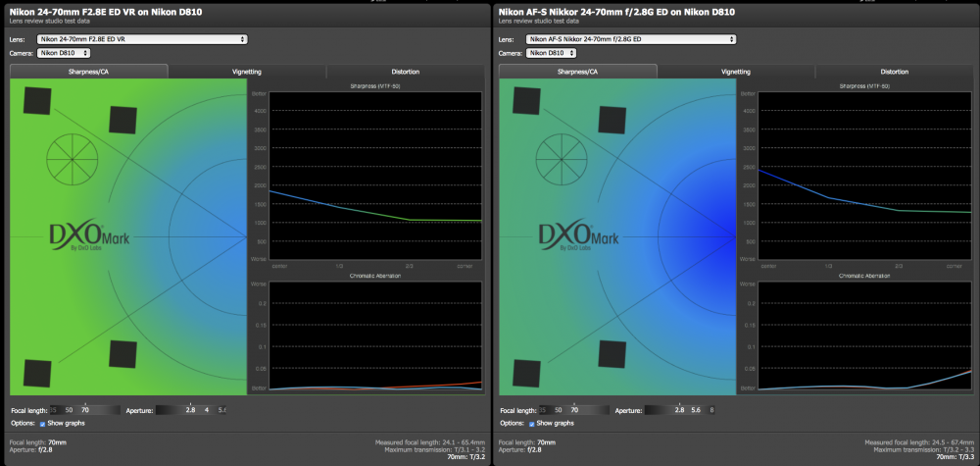Choose aperture 5.6 in the left panel

click(221, 410)
